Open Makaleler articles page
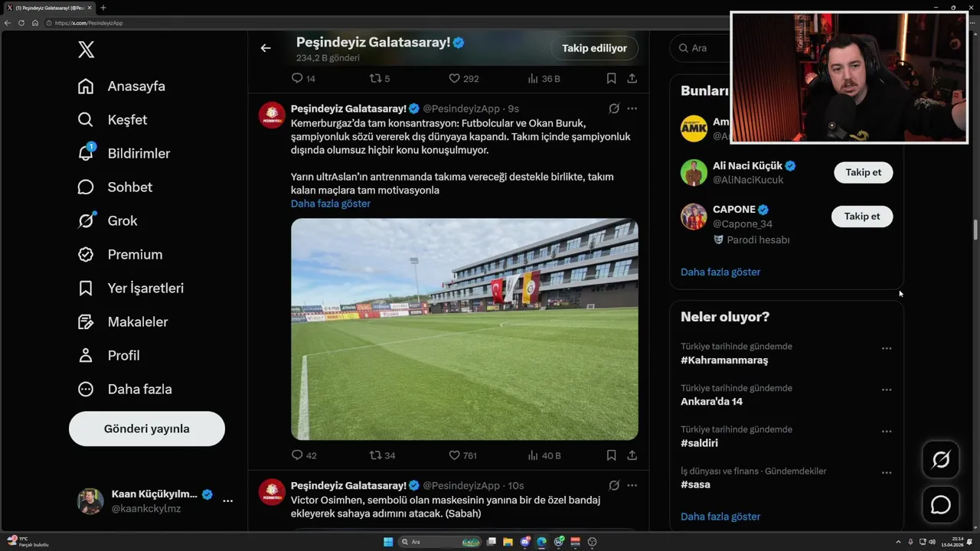 pos(122,322)
